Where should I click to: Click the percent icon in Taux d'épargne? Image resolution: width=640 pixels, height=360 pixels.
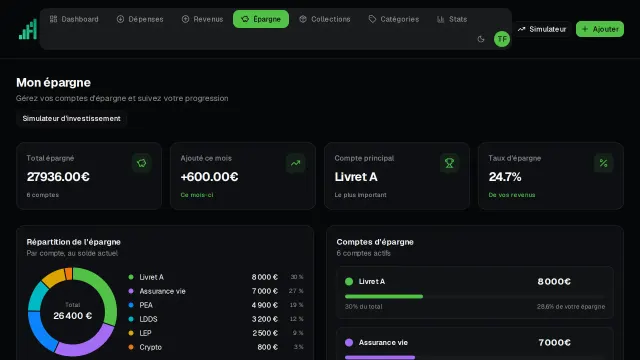point(603,163)
